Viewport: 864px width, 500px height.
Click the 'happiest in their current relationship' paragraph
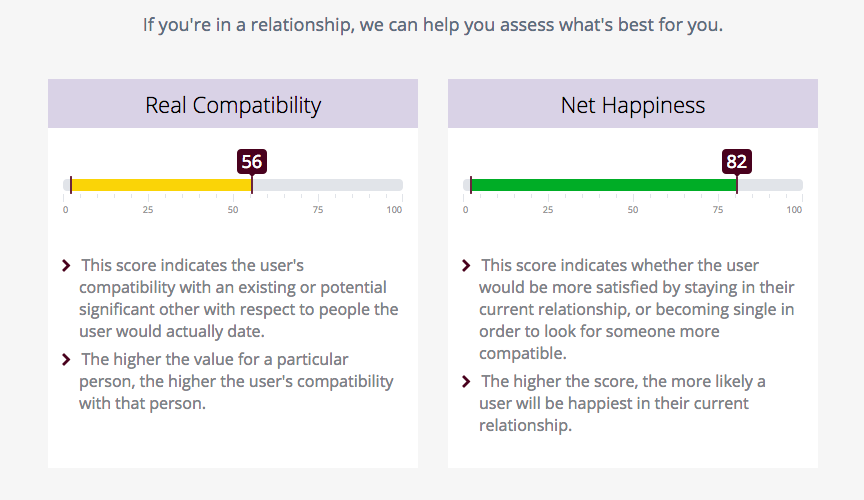click(x=622, y=403)
